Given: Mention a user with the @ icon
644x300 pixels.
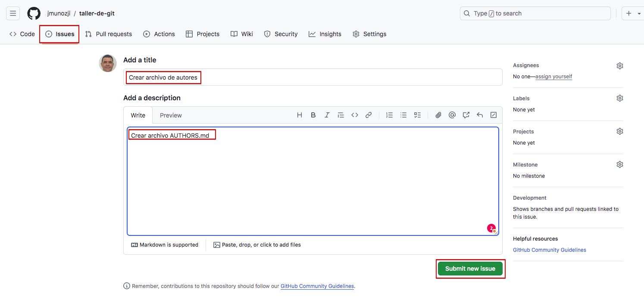Looking at the screenshot, I should (452, 115).
